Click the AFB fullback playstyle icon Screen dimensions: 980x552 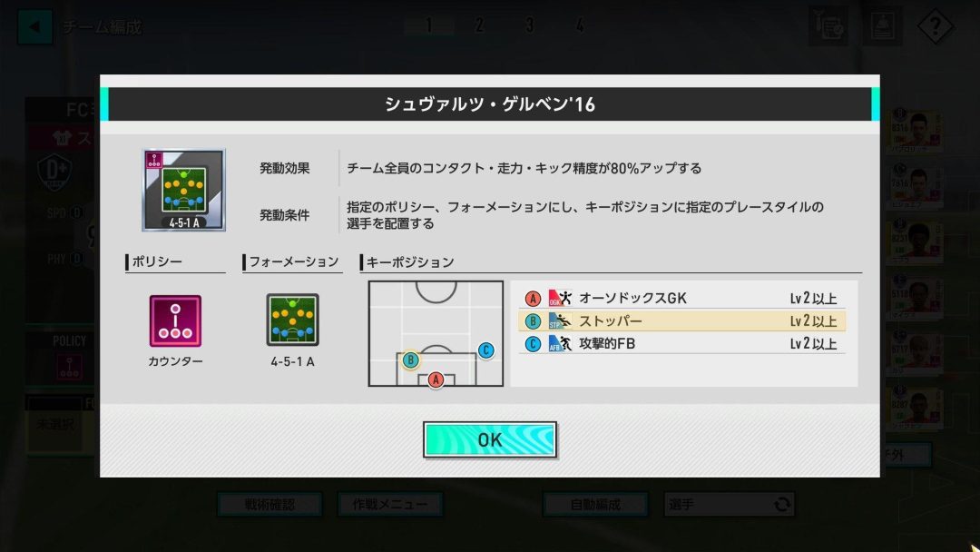[x=560, y=343]
